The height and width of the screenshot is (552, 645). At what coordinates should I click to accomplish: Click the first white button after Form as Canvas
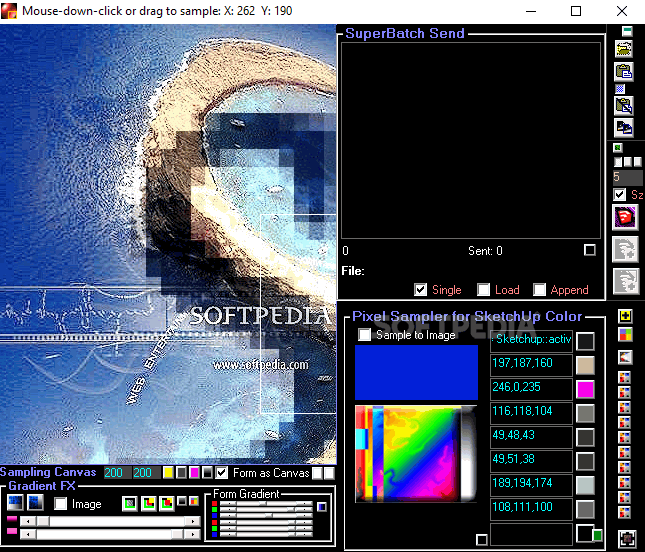pyautogui.click(x=317, y=473)
